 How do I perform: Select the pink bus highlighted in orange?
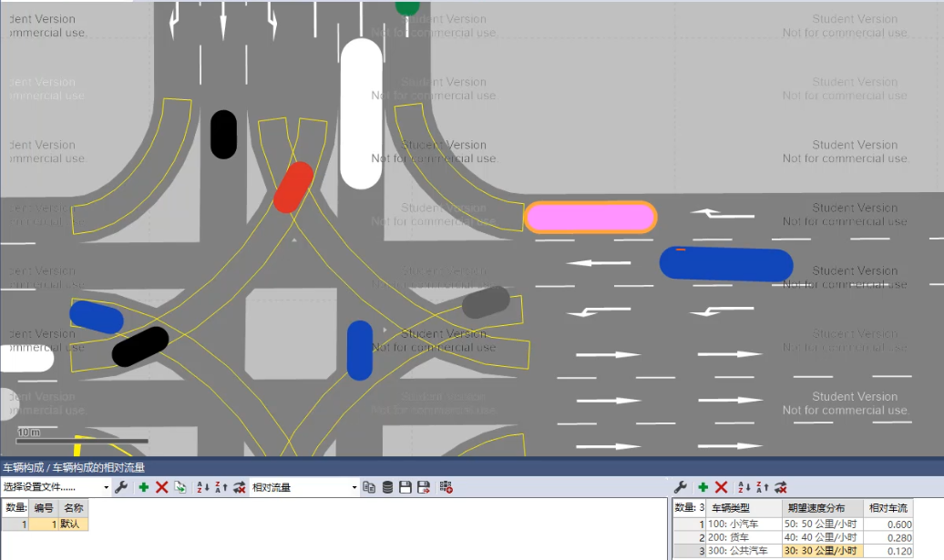tap(590, 217)
